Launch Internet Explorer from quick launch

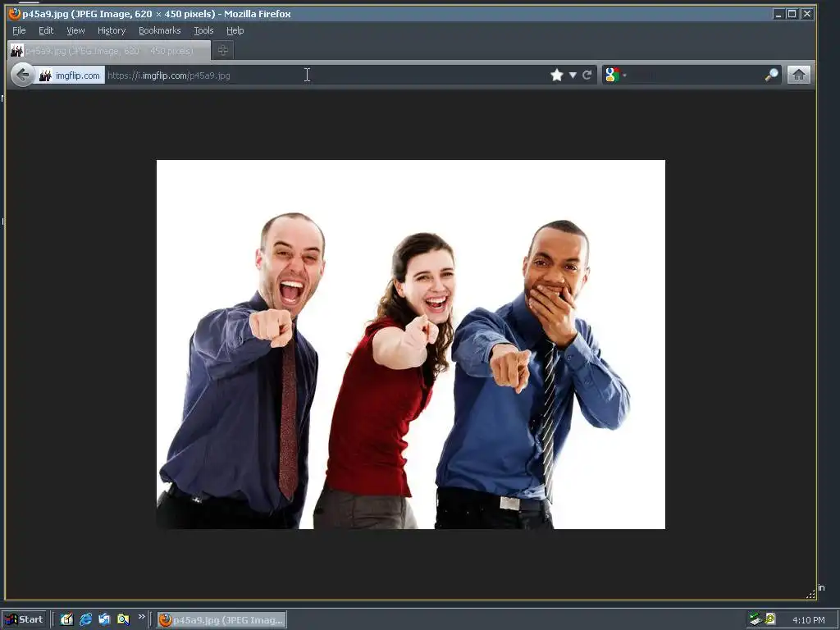coord(85,619)
